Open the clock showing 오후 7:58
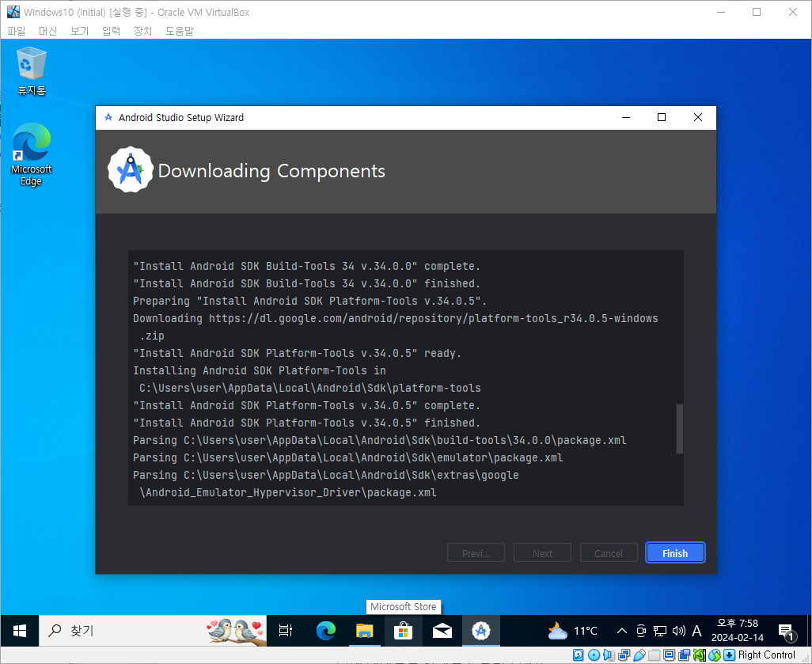The image size is (812, 664). coord(738,630)
